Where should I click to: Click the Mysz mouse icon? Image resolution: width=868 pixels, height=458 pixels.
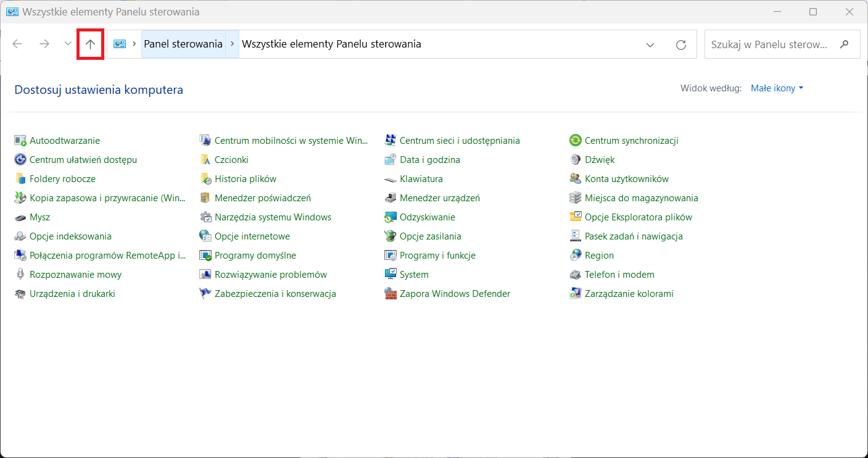[x=20, y=217]
